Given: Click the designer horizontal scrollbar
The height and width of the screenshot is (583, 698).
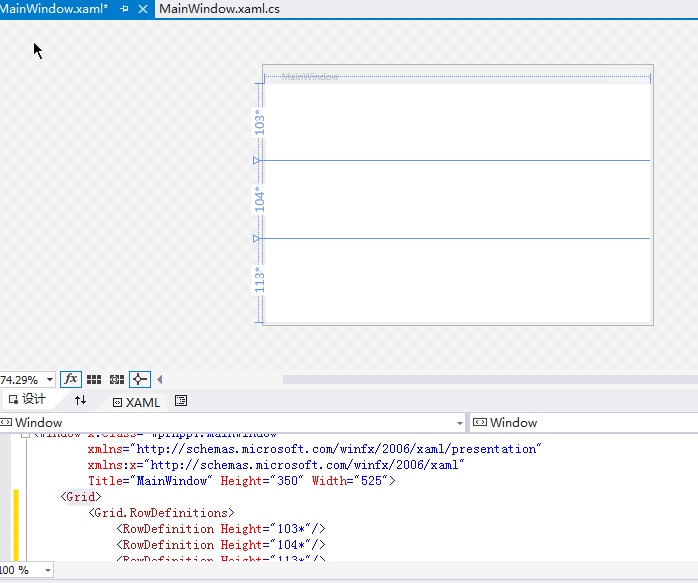Looking at the screenshot, I should (488, 380).
